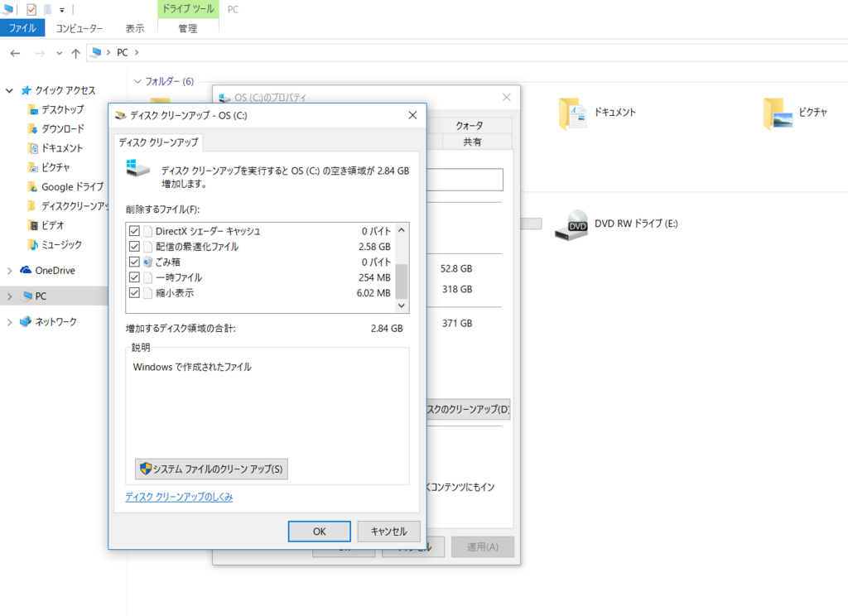Click the chevron before PC in address bar
Viewport: 848px width, 616px height.
coord(108,52)
